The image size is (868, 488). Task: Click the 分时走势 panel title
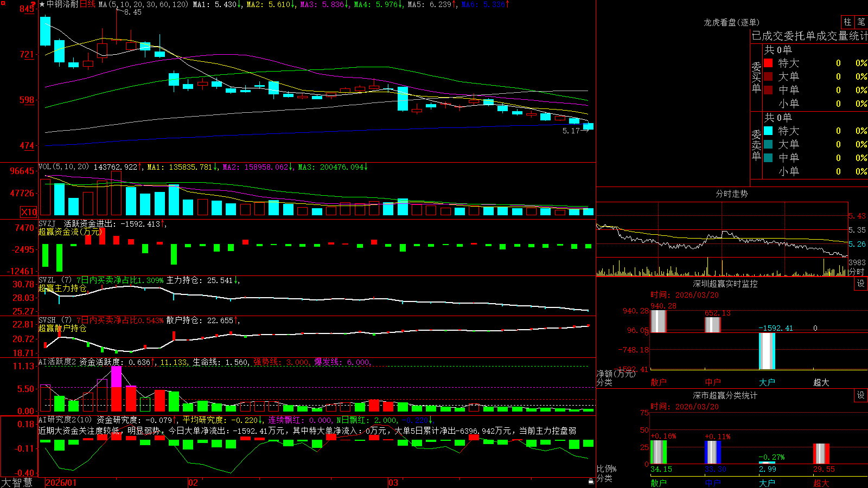click(731, 194)
